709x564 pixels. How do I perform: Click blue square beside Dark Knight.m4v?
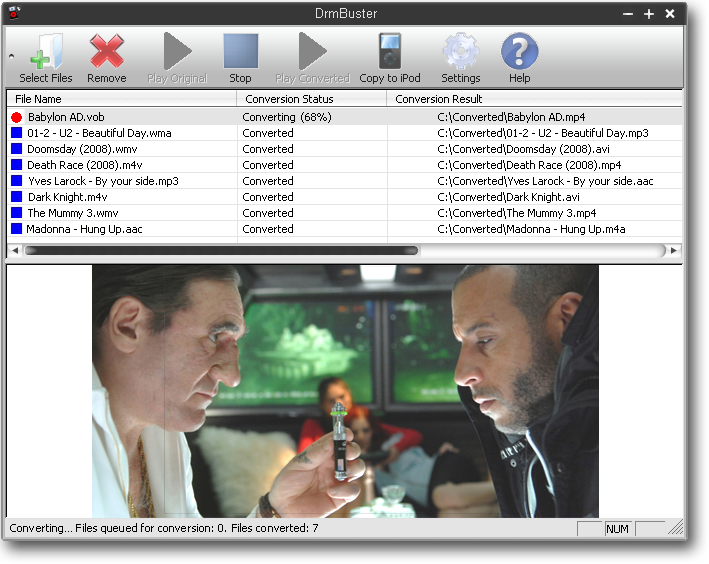(17, 197)
